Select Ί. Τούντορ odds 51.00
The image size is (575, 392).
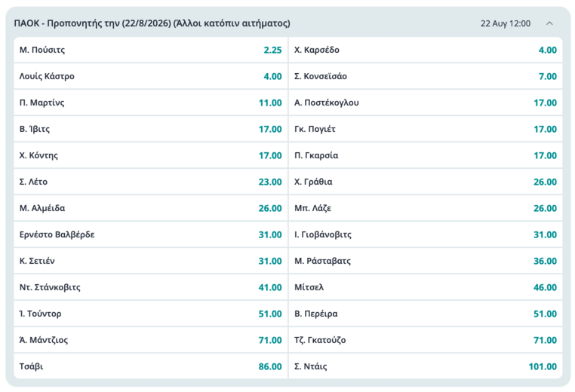coord(151,314)
